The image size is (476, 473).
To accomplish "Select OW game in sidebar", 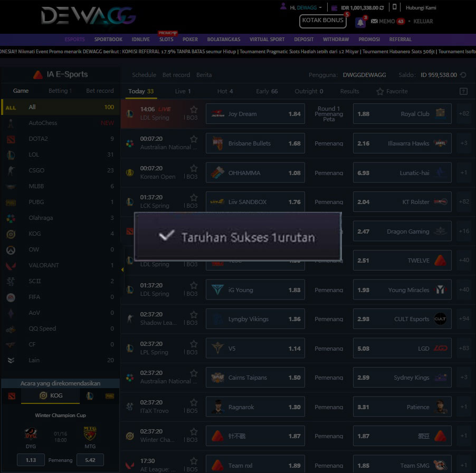I will pyautogui.click(x=60, y=249).
